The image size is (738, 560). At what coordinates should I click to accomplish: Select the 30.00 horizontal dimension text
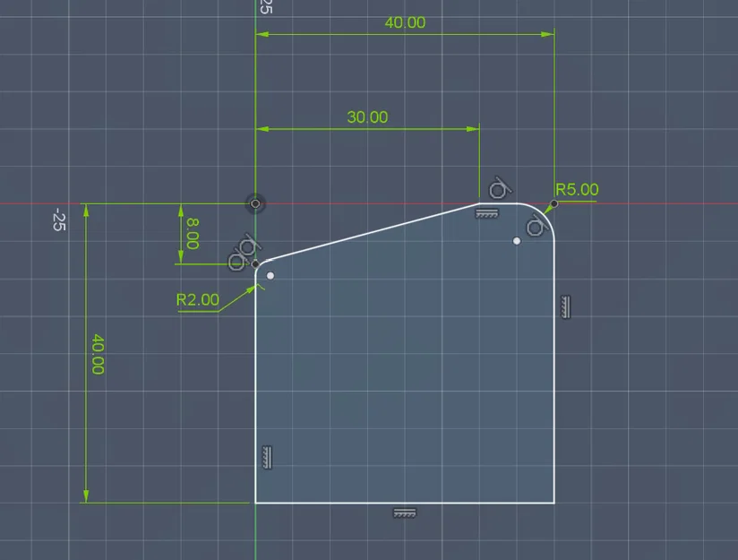pyautogui.click(x=367, y=116)
